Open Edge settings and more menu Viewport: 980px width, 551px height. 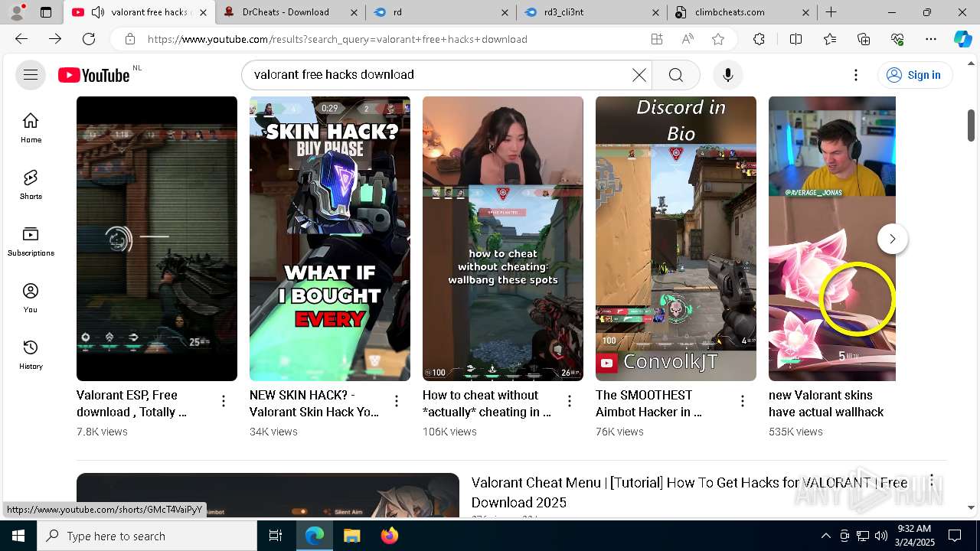[x=931, y=39]
